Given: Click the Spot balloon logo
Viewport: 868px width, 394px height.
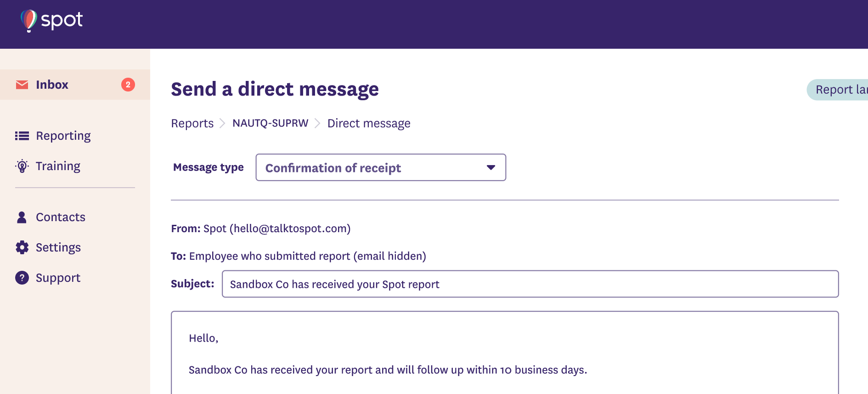Looking at the screenshot, I should point(28,20).
